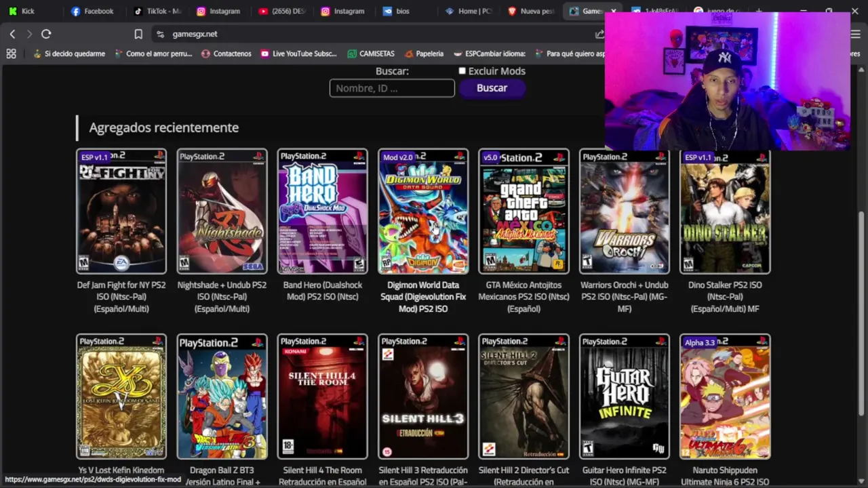Click the browser back arrow
Image resolution: width=868 pixels, height=488 pixels.
click(12, 34)
